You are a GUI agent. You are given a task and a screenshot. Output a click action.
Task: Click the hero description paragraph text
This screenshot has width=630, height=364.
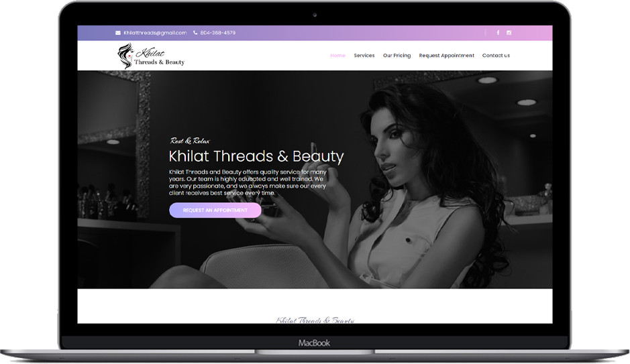(248, 182)
